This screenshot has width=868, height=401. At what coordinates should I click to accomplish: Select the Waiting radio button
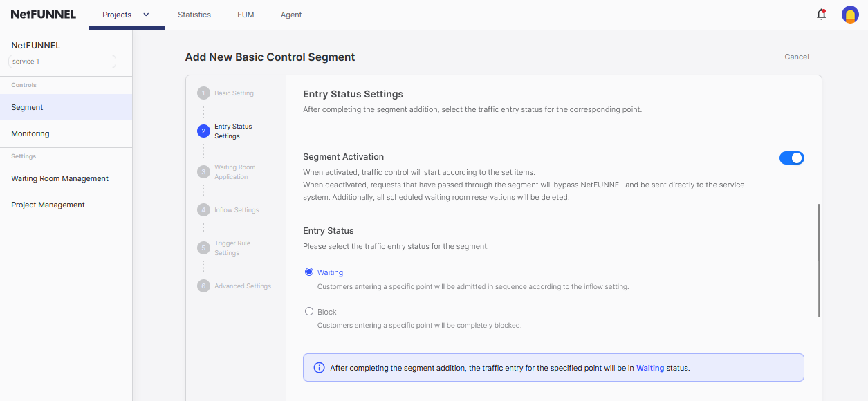pyautogui.click(x=309, y=272)
